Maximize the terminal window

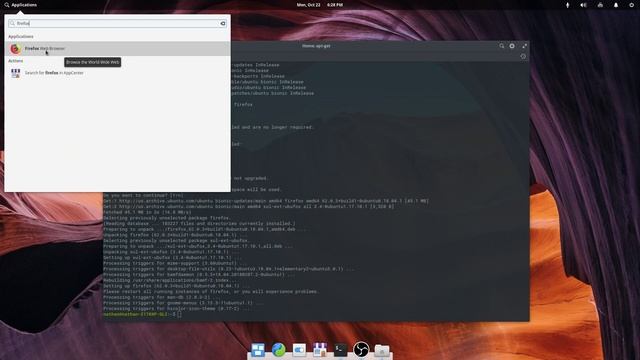[x=524, y=46]
